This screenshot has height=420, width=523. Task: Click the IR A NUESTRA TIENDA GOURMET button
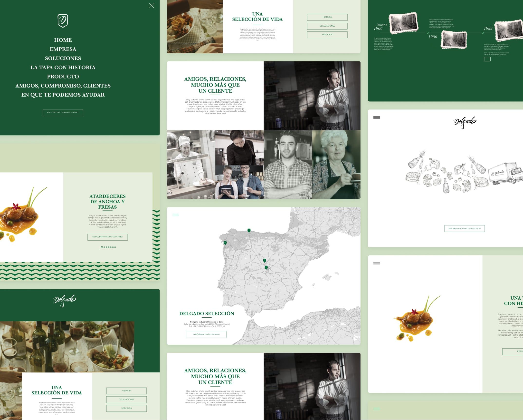pos(63,113)
